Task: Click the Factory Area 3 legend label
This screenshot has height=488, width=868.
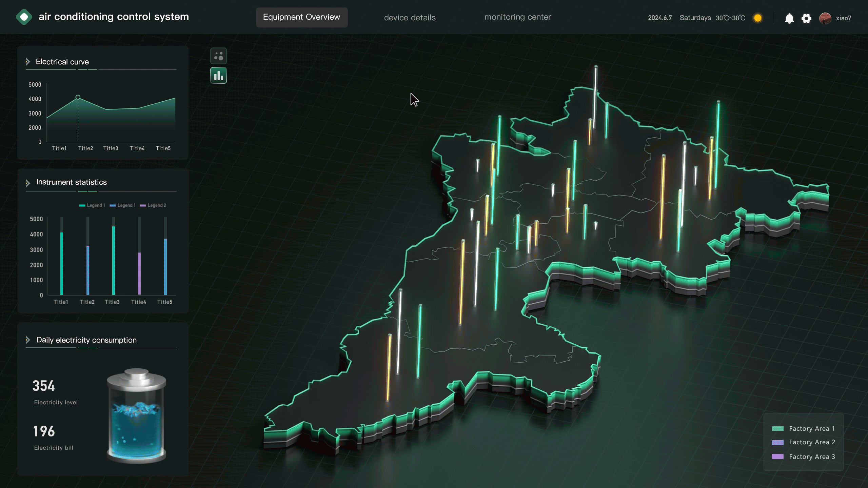Action: coord(812,457)
